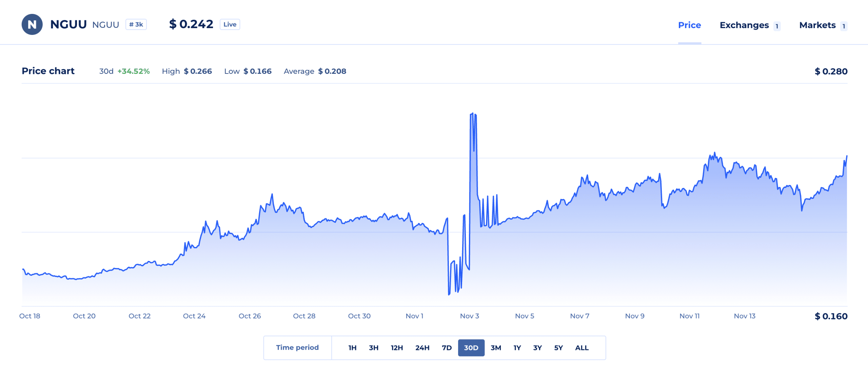The image size is (868, 373).
Task: Select the 5Y time period
Action: (558, 348)
